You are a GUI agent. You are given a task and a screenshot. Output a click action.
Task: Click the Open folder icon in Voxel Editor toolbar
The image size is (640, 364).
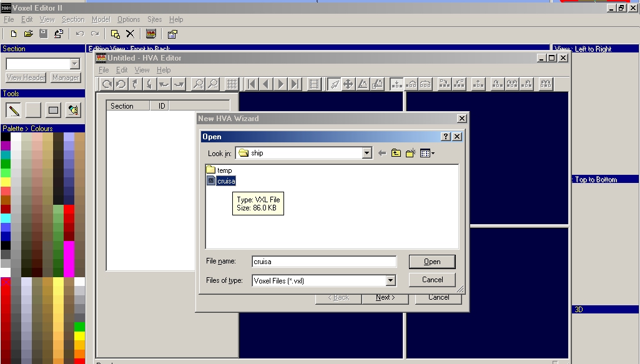[29, 34]
